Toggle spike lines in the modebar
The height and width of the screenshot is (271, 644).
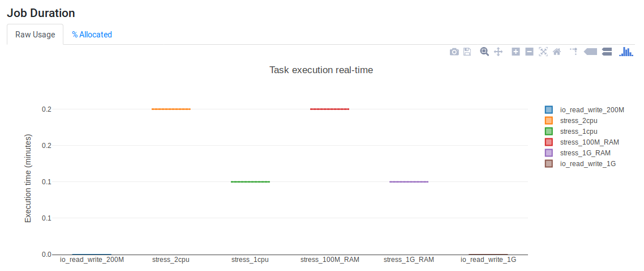coord(573,52)
